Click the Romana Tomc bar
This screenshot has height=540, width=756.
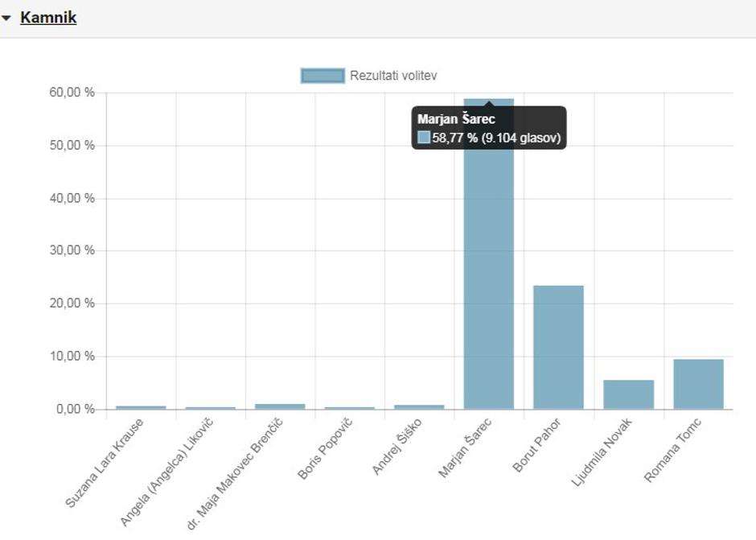coord(698,384)
